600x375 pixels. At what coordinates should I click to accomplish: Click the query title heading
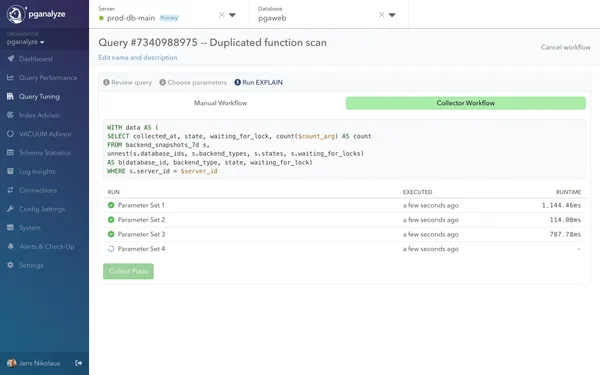(212, 42)
